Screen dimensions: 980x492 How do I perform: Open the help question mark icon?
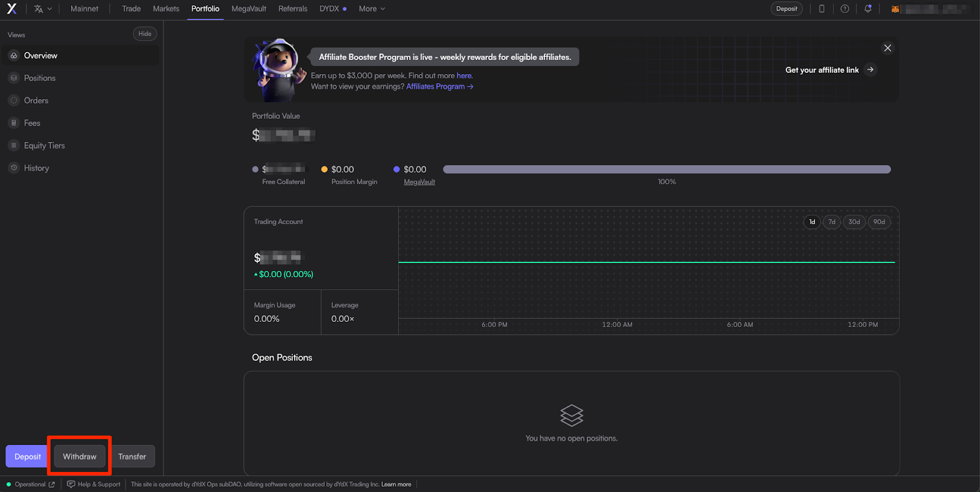click(x=845, y=9)
